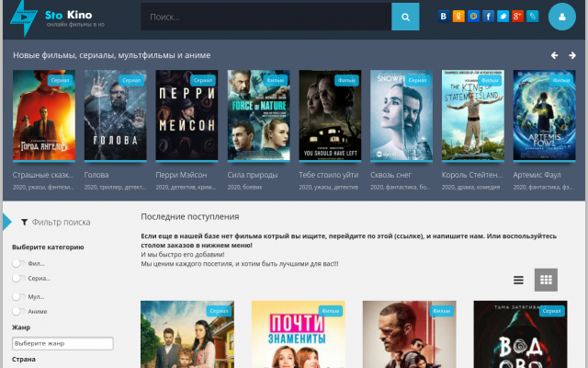Click the Фильтр поиска heading

click(61, 223)
